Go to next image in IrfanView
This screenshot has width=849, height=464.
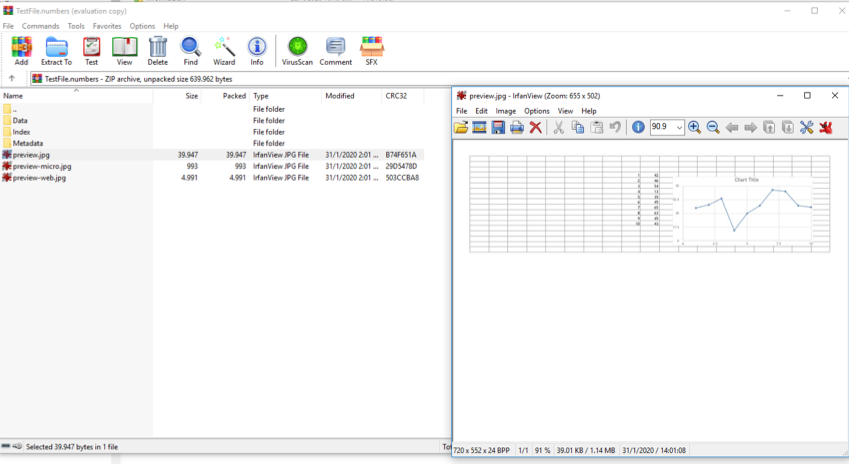click(750, 128)
